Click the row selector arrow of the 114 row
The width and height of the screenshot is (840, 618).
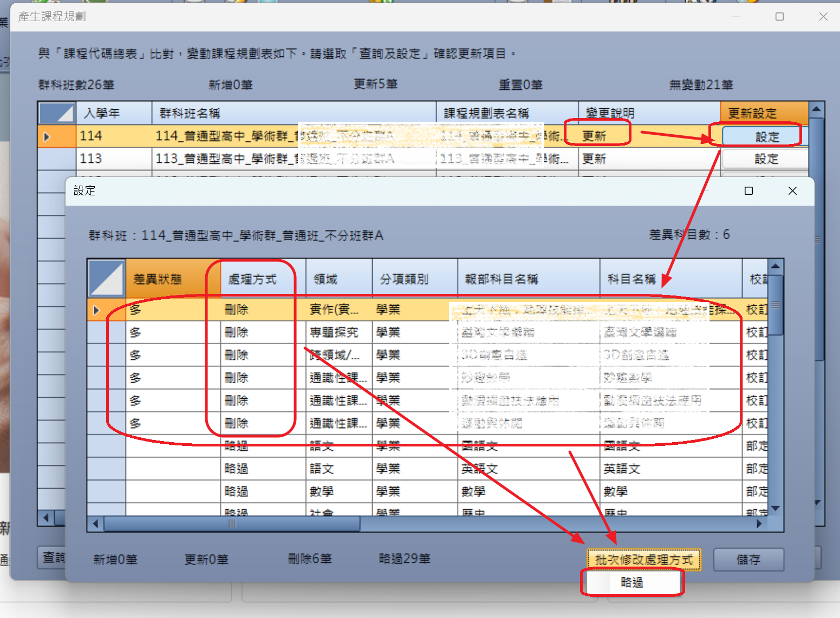pos(47,136)
